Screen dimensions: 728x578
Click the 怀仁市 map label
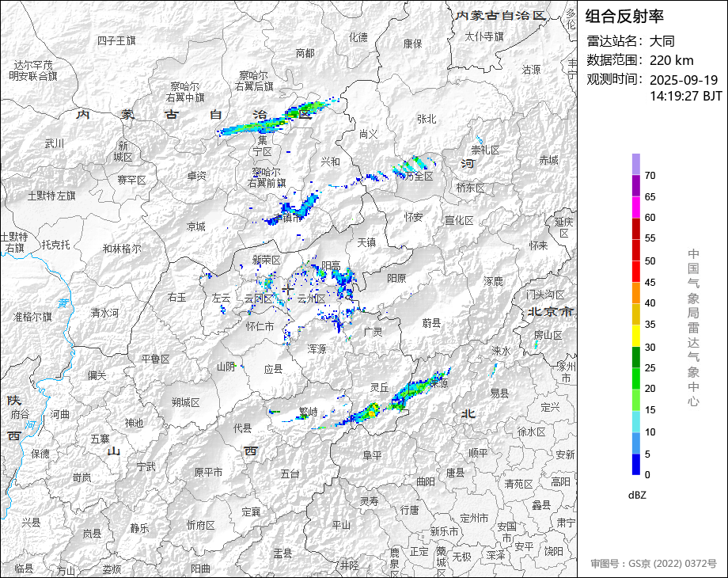pos(260,327)
